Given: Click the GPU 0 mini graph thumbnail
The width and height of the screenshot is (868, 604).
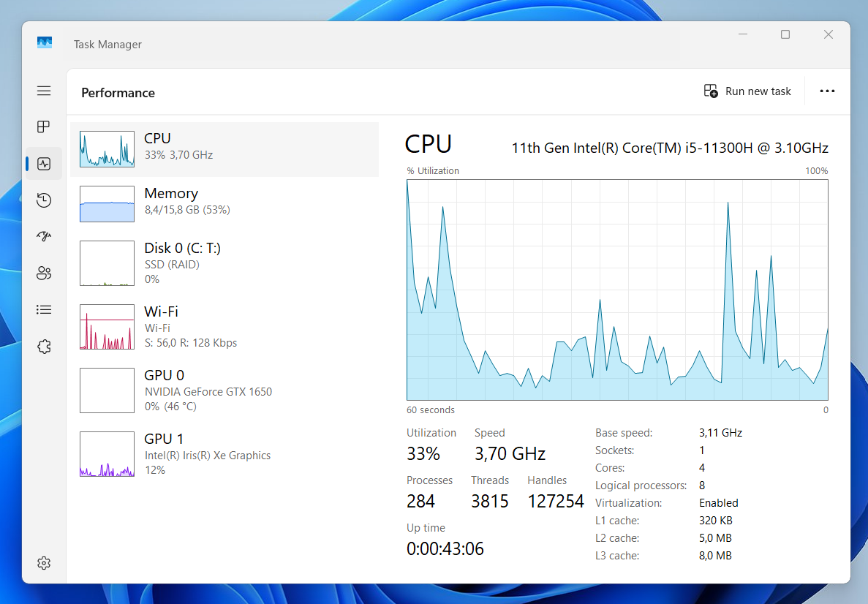Looking at the screenshot, I should click(x=107, y=390).
